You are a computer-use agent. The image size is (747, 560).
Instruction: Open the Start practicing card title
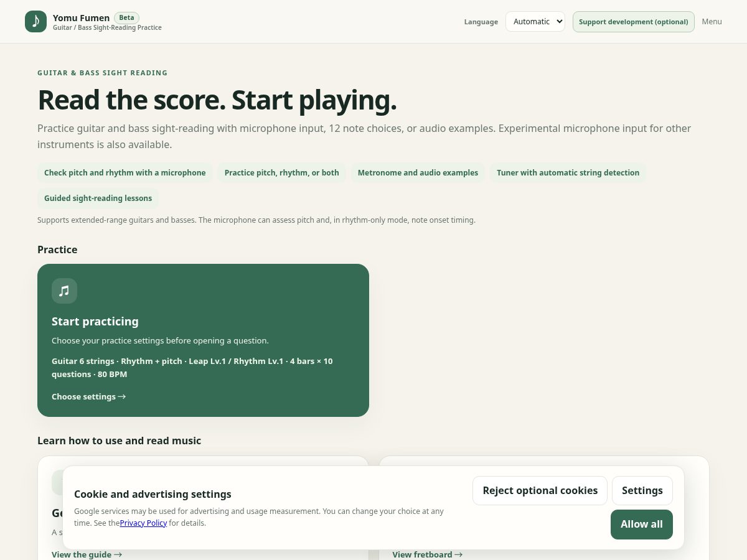coord(95,322)
